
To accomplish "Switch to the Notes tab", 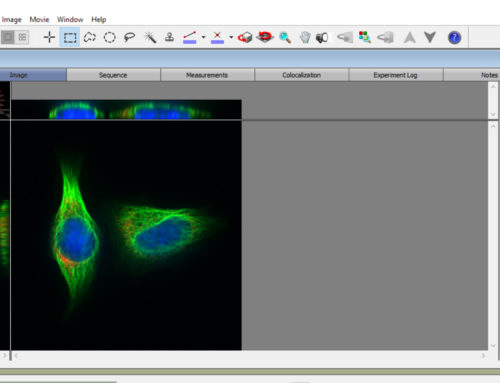I will tap(472, 75).
